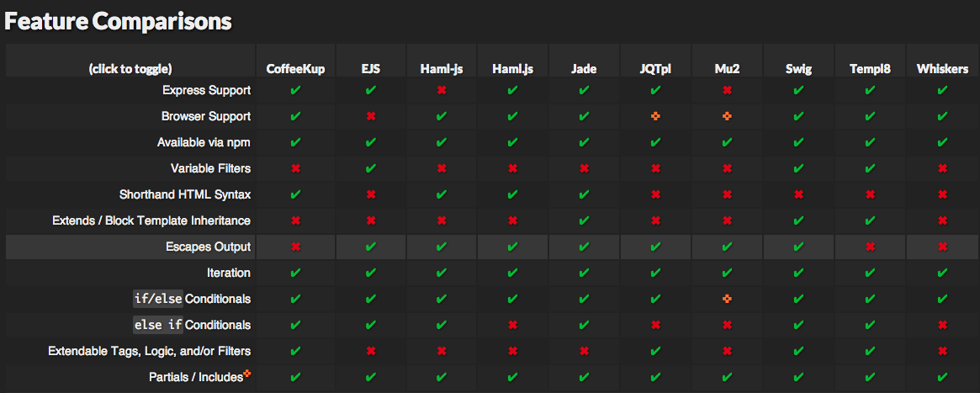The width and height of the screenshot is (980, 393).
Task: Click the orange plus for JQTpl Browser Support
Action: click(654, 116)
